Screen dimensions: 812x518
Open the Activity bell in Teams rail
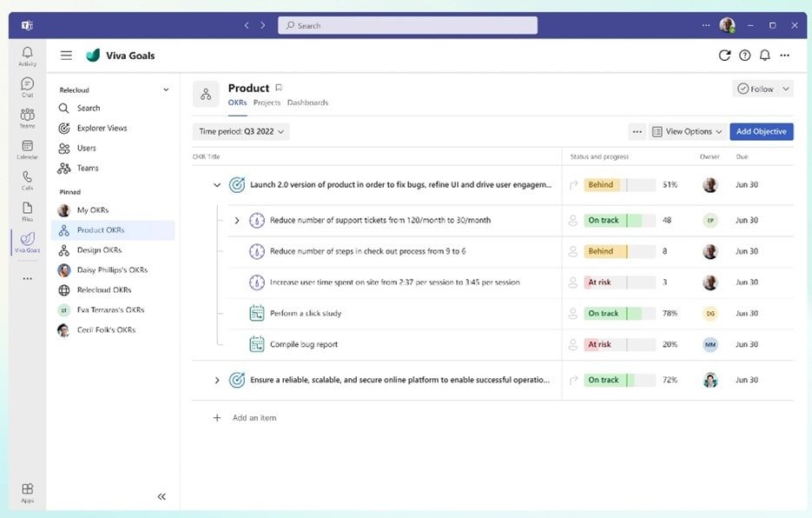coord(28,56)
